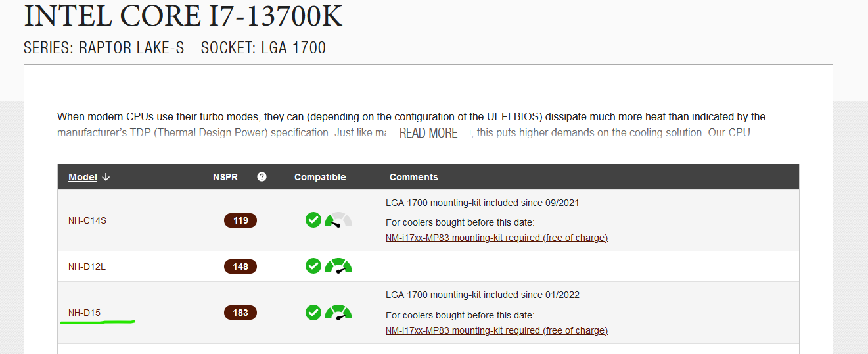Open NM-i17xx-MP83 kit link for NH-D15
This screenshot has height=354, width=868.
(x=497, y=330)
